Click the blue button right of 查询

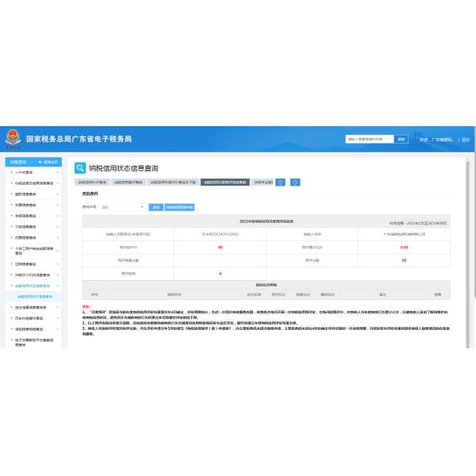[178, 207]
